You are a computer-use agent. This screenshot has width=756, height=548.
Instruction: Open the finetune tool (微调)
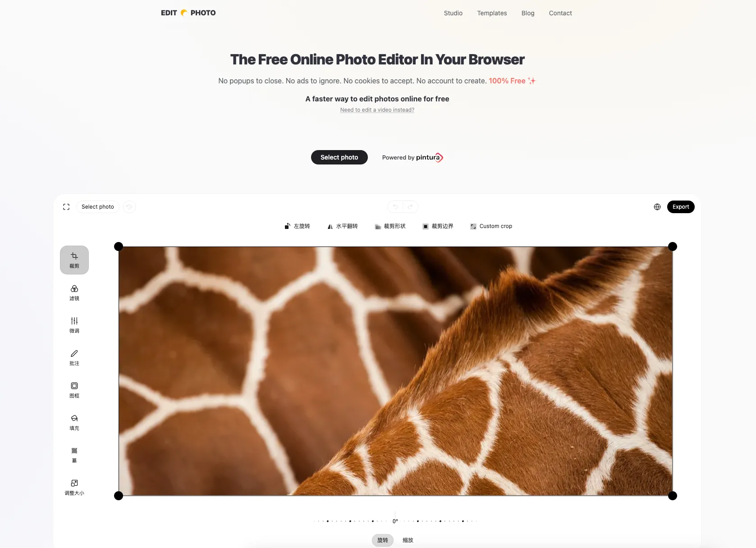coord(74,325)
